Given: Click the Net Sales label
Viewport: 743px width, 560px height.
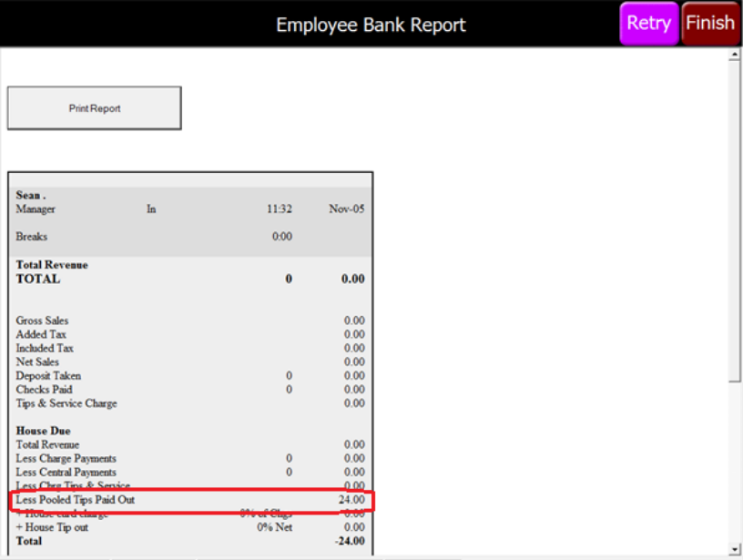Looking at the screenshot, I should tap(37, 361).
